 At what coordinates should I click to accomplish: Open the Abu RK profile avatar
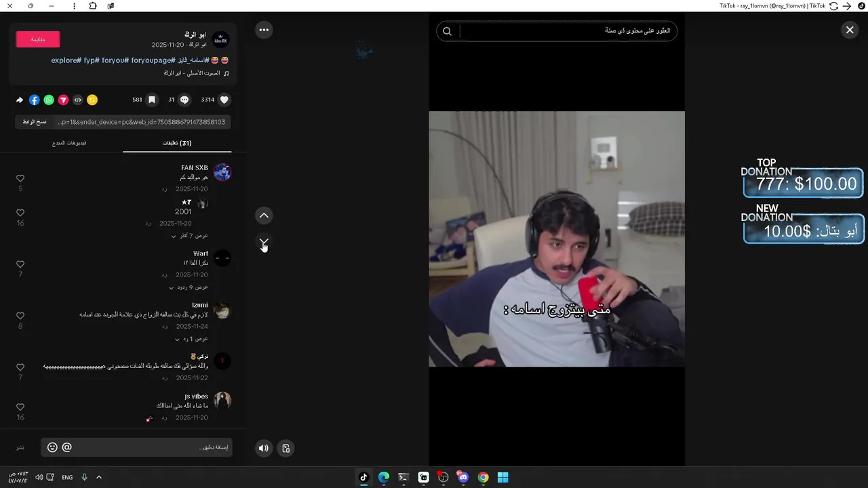(220, 39)
